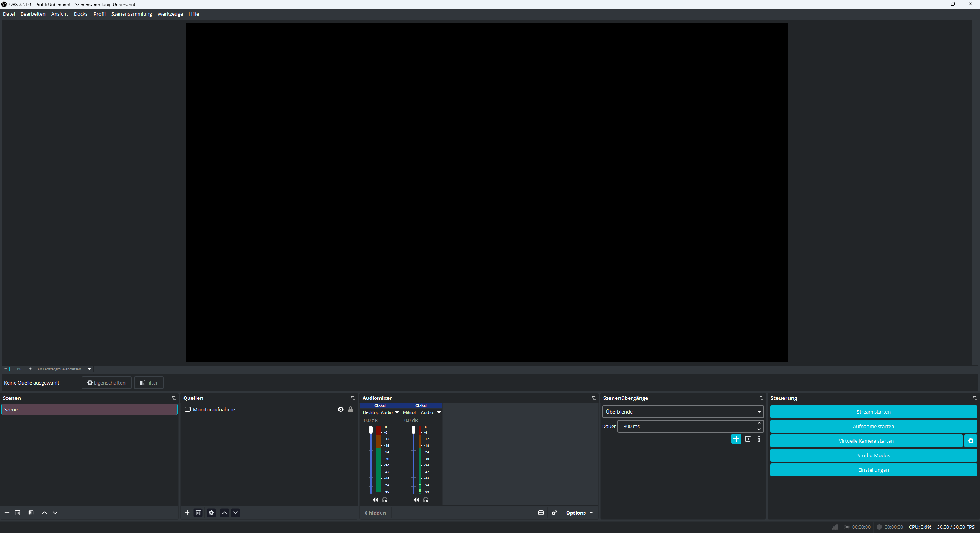The height and width of the screenshot is (533, 980).
Task: Move the source down with the Quellen down arrow
Action: coord(235,513)
